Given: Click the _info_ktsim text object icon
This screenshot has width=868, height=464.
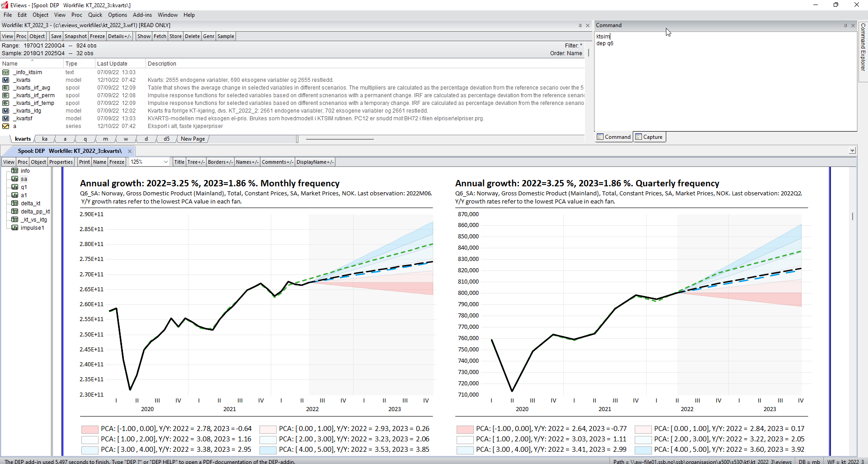Looking at the screenshot, I should (6, 72).
